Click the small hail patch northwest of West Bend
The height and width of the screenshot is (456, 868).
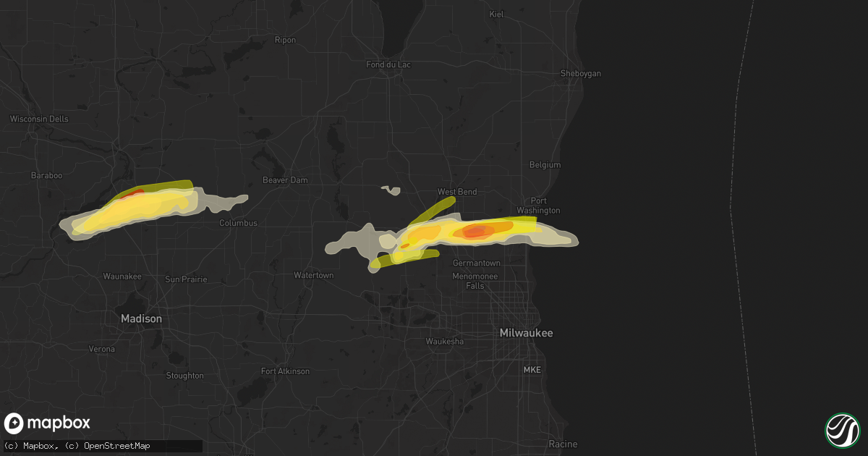click(391, 190)
